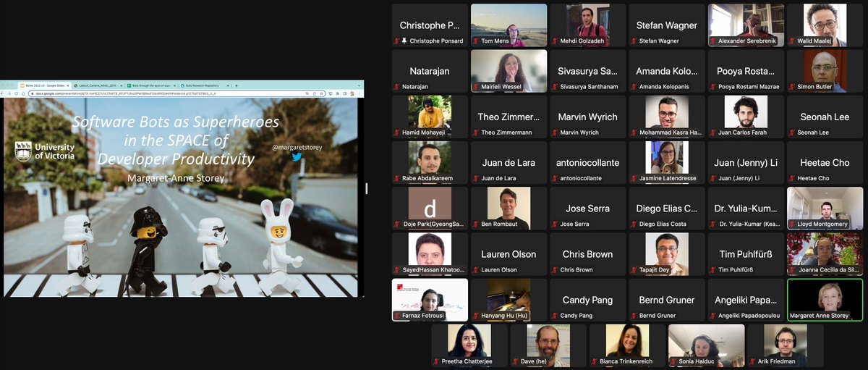Select Mohammad Kasra's video tile

pos(667,117)
